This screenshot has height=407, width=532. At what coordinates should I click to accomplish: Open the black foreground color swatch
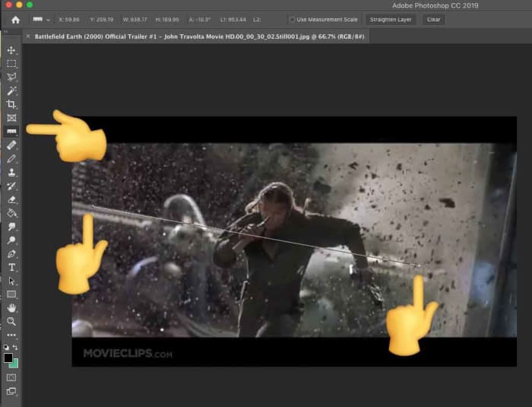pyautogui.click(x=8, y=358)
